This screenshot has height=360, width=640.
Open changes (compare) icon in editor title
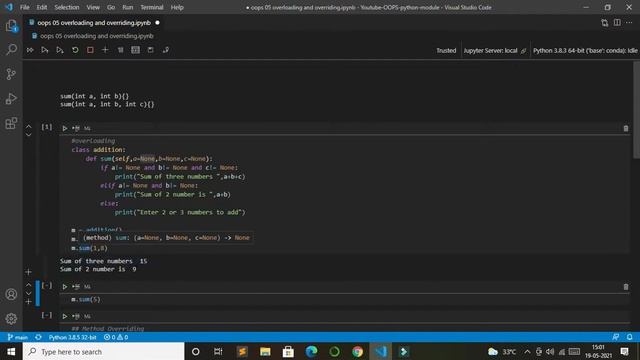coord(604,23)
